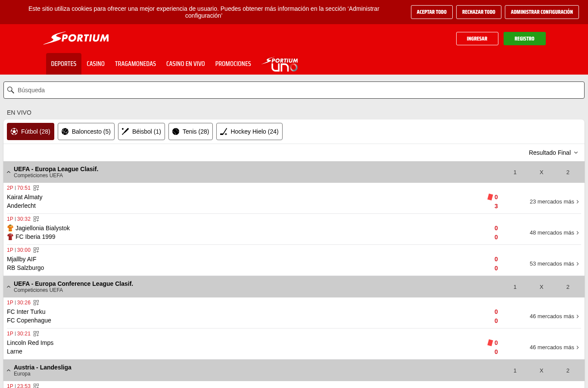Click FC Iberia 1999 team shirt icon
The image size is (588, 388).
pos(10,237)
